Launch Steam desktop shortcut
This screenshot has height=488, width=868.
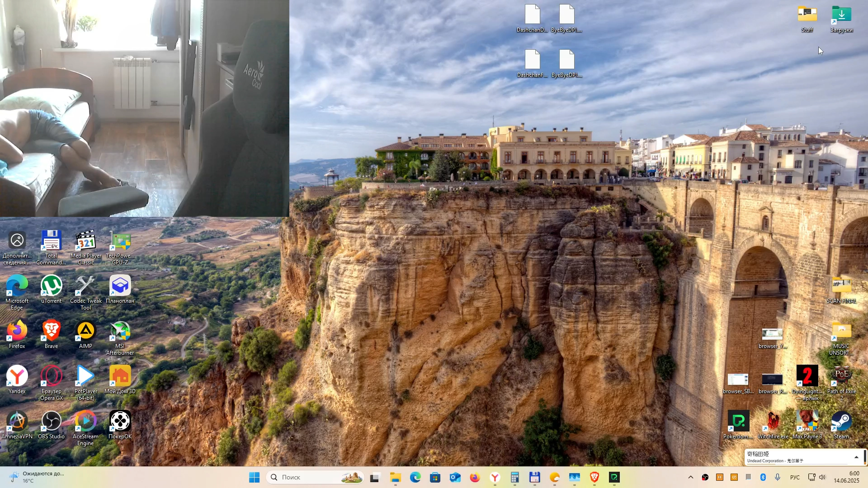(x=841, y=425)
